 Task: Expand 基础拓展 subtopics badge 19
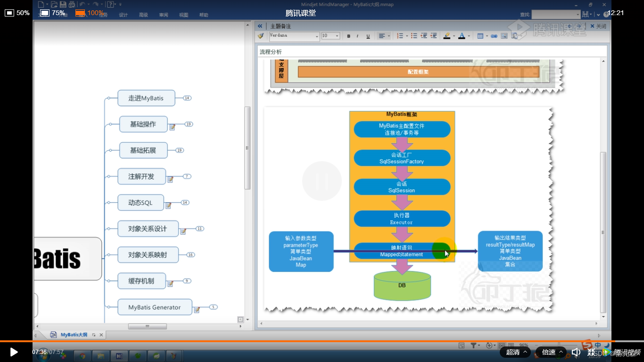180,150
